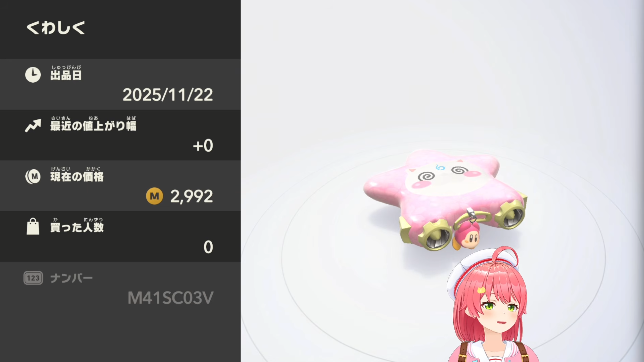Viewport: 644px width, 362px height.
Task: Click the pink star-shaped machine preview
Action: [445, 200]
